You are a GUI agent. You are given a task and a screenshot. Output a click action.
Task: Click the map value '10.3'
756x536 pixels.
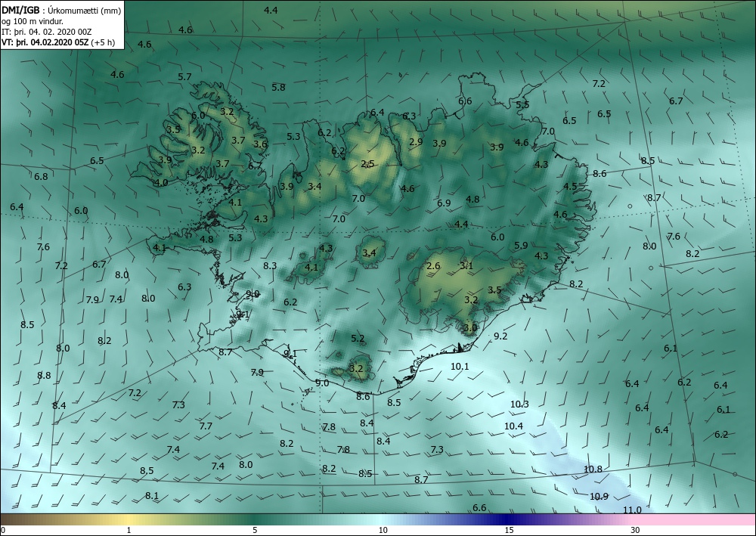(x=519, y=404)
